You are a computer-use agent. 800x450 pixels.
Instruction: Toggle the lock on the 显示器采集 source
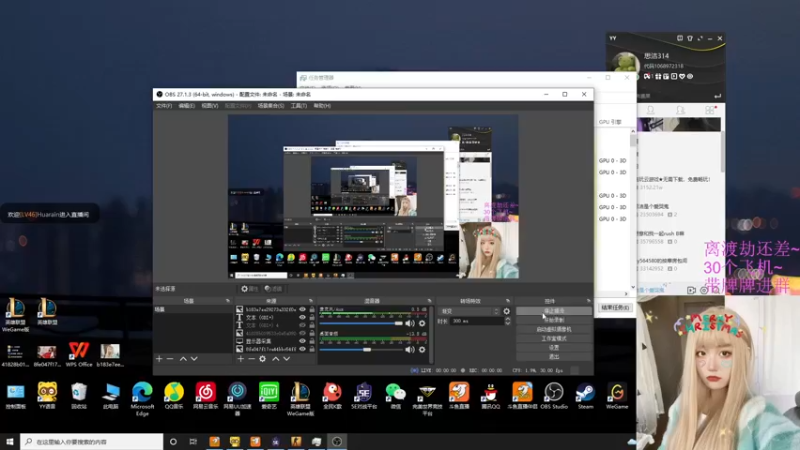[x=312, y=341]
